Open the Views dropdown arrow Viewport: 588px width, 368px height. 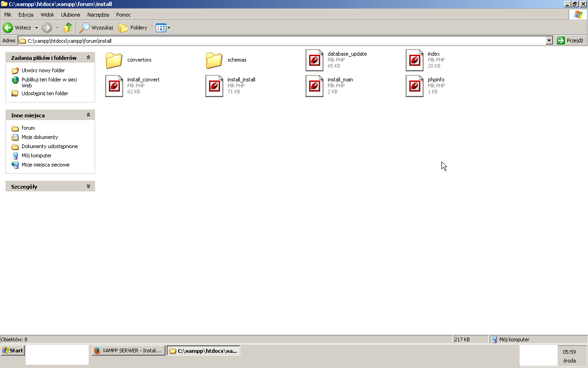tap(169, 28)
